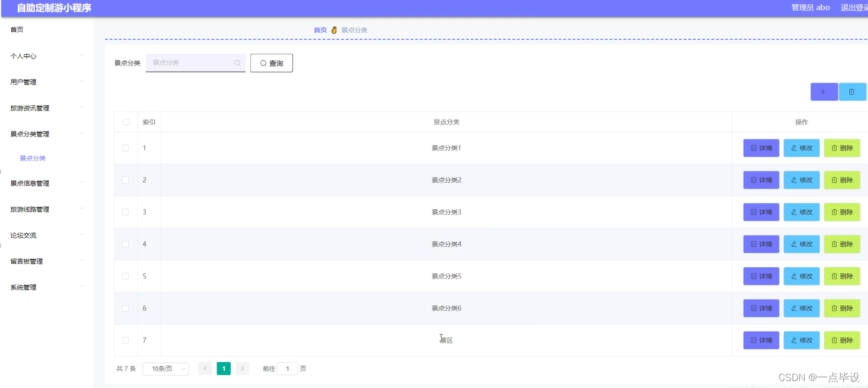Click 修改 for 景点分类6 row
This screenshot has height=388, width=868.
(x=802, y=308)
